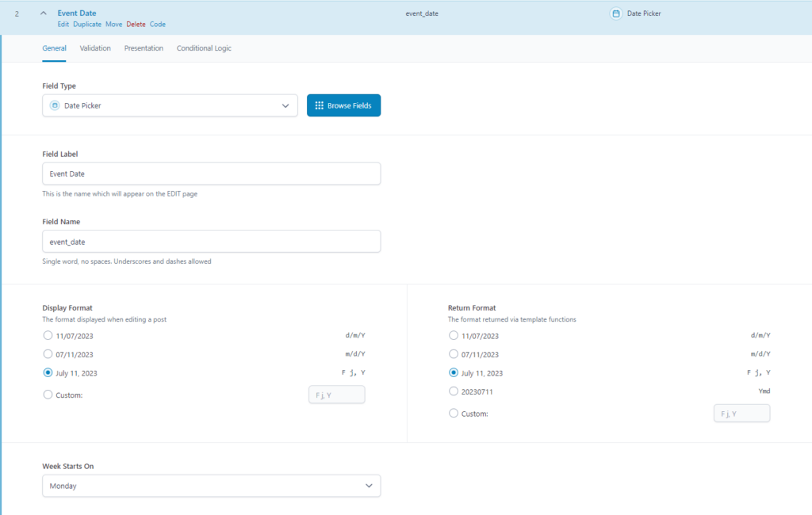Focus the Field Label input
This screenshot has width=812, height=515.
coord(211,174)
